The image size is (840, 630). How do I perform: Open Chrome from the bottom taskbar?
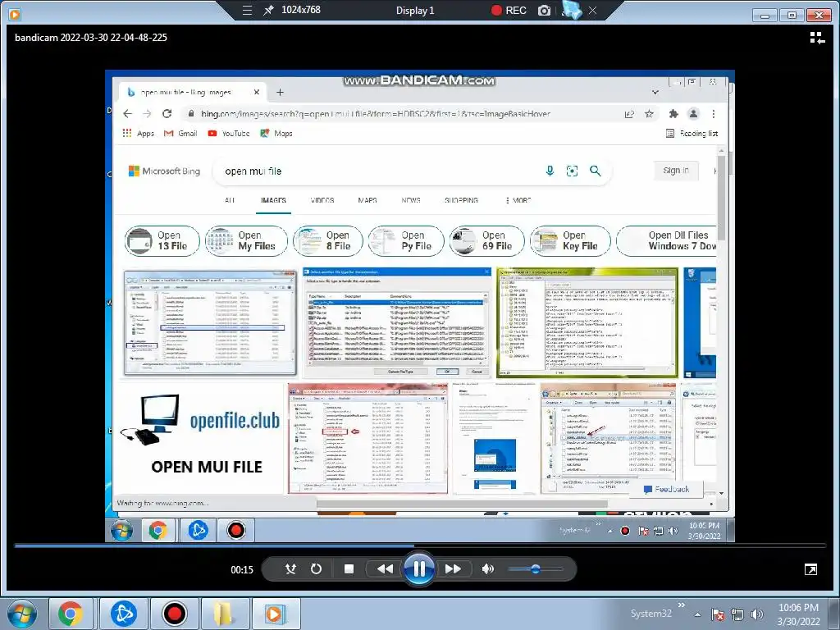pyautogui.click(x=71, y=614)
